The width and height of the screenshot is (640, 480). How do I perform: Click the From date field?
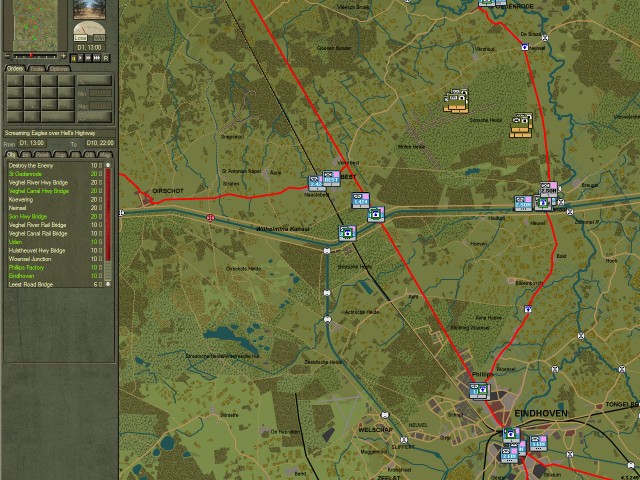click(32, 143)
